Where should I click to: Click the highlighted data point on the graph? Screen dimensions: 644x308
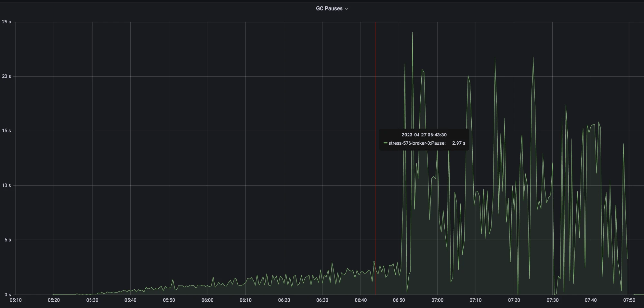click(x=374, y=263)
